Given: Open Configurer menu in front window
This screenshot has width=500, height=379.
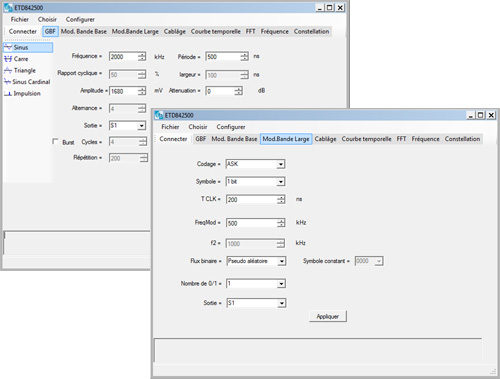Looking at the screenshot, I should [x=231, y=127].
